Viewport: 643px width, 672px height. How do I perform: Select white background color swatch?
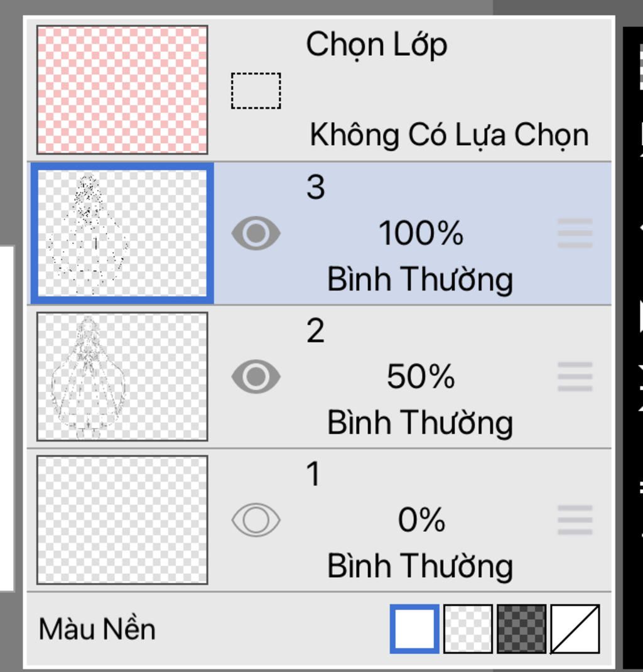pos(414,629)
